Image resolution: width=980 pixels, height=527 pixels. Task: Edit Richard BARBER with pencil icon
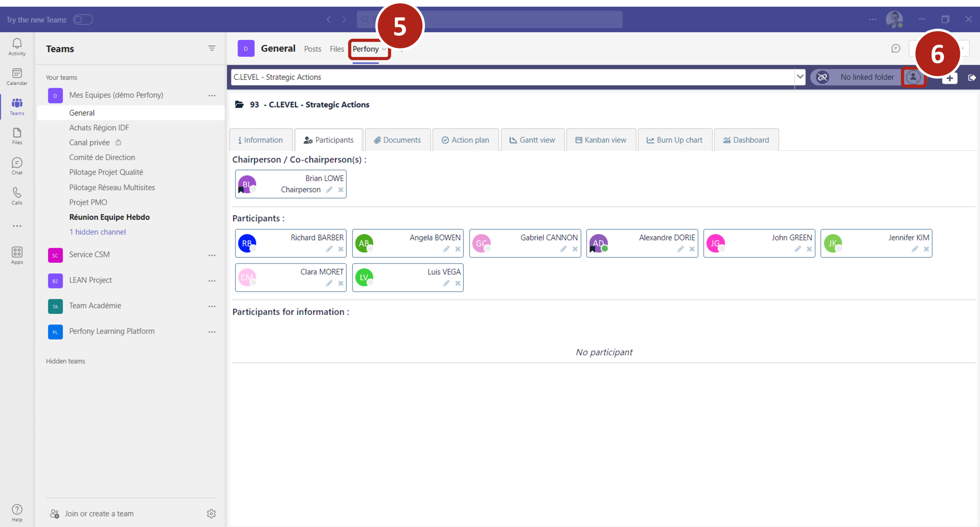(329, 249)
